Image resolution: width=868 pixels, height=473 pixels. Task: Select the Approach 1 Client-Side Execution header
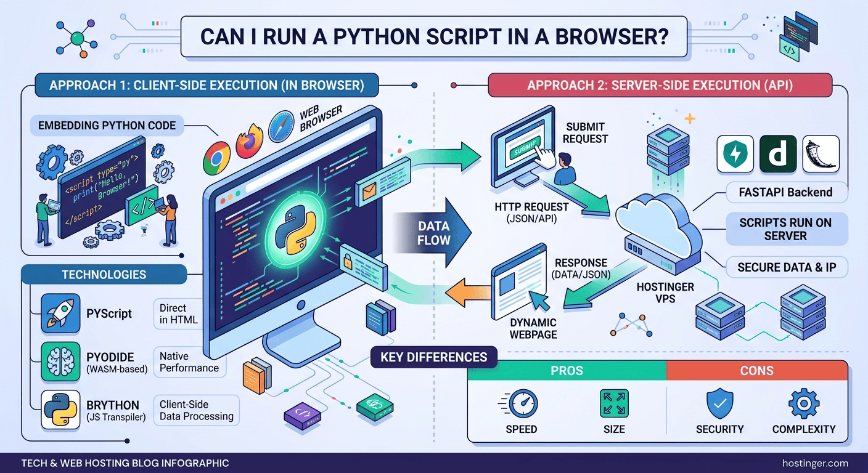click(206, 84)
